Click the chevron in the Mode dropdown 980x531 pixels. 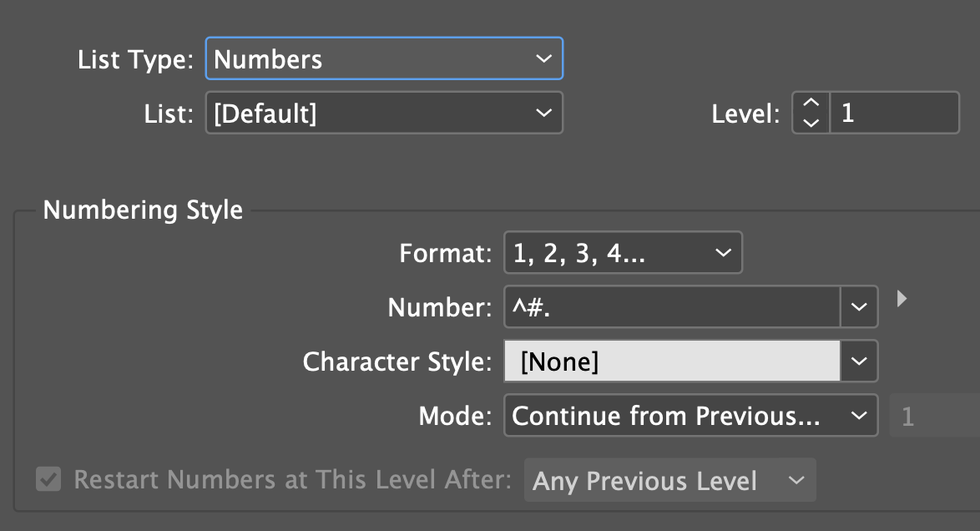tap(858, 416)
